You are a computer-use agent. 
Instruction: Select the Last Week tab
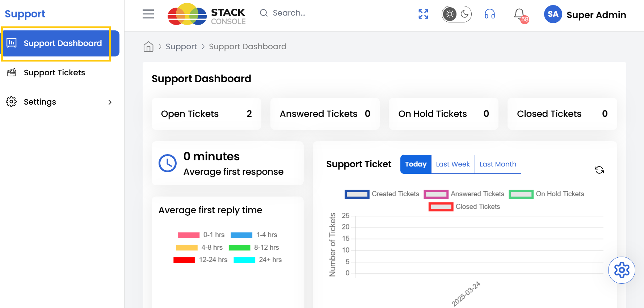click(x=453, y=164)
